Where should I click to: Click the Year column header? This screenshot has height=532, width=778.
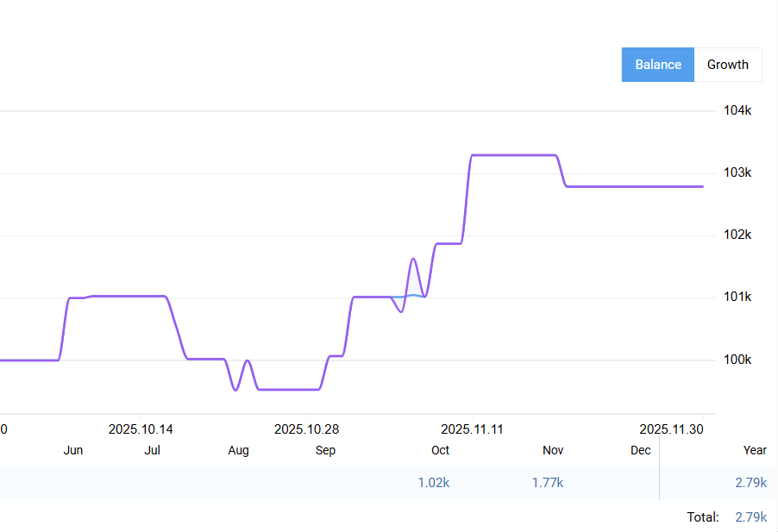(755, 450)
